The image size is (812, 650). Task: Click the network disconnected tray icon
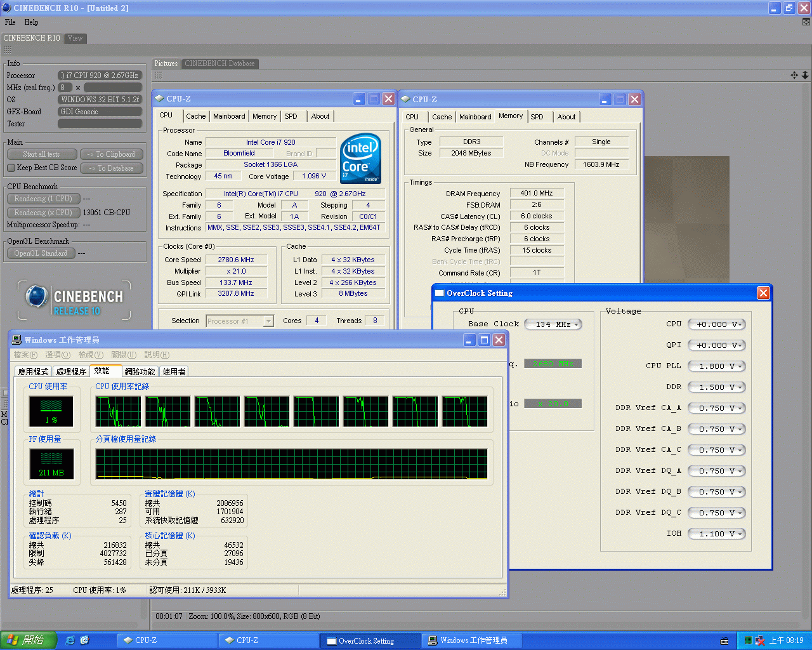[x=760, y=640]
